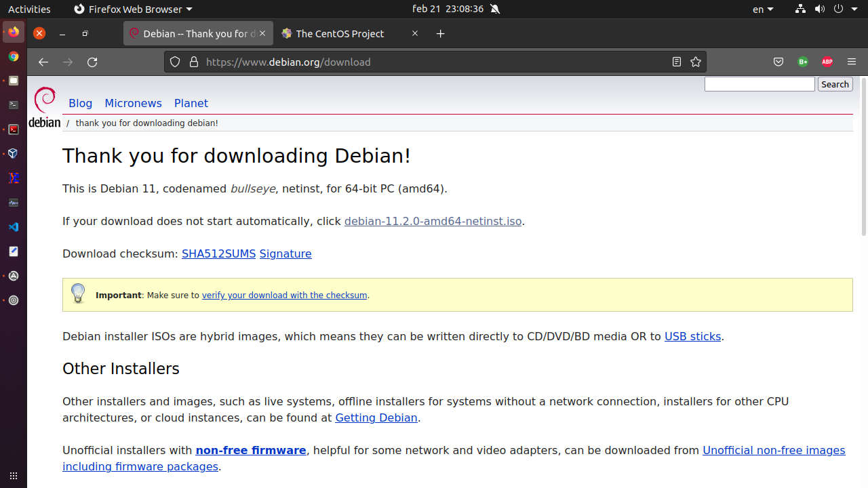The height and width of the screenshot is (488, 868).
Task: Close the Debian download tab
Action: coord(262,33)
